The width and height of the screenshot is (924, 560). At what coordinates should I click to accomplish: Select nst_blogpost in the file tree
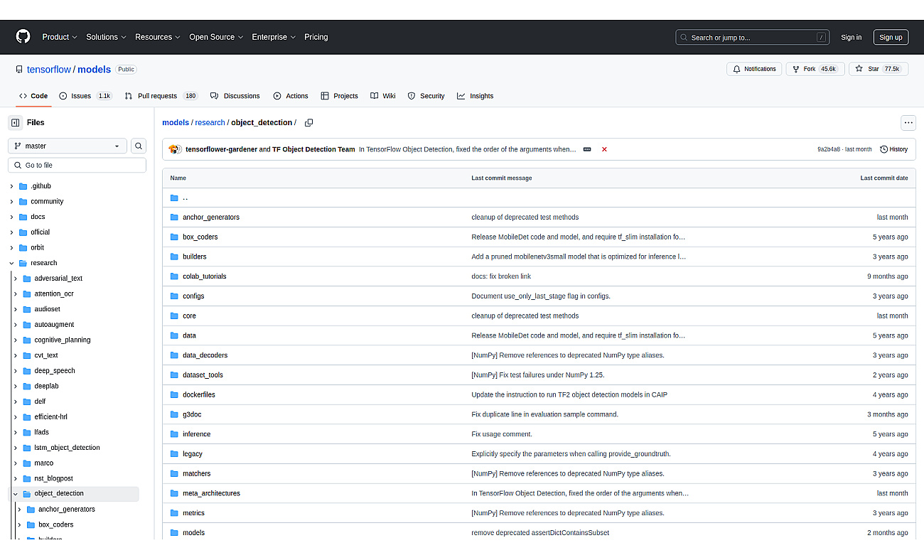[53, 478]
